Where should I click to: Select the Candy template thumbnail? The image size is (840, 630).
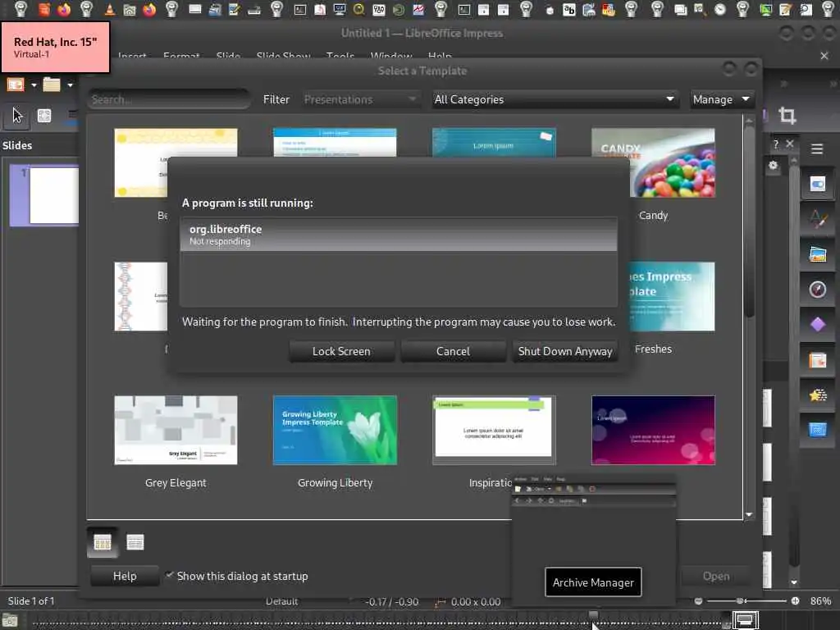point(652,163)
